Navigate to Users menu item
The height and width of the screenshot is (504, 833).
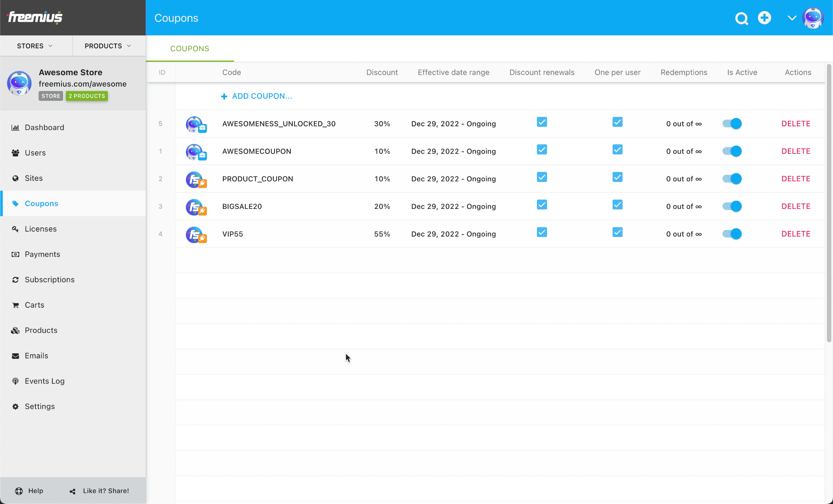coord(35,153)
